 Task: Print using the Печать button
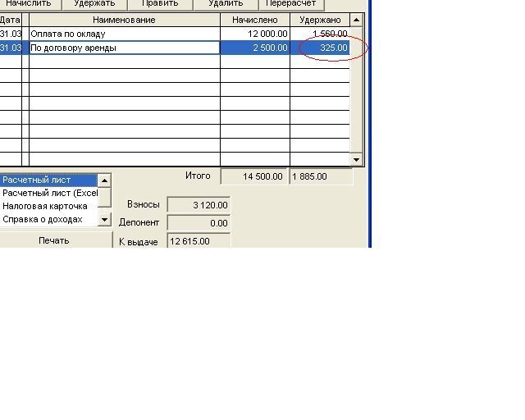[x=54, y=240]
